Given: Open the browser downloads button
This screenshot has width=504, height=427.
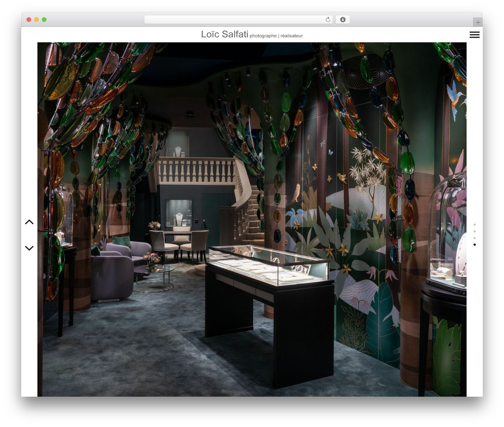Looking at the screenshot, I should pyautogui.click(x=343, y=20).
